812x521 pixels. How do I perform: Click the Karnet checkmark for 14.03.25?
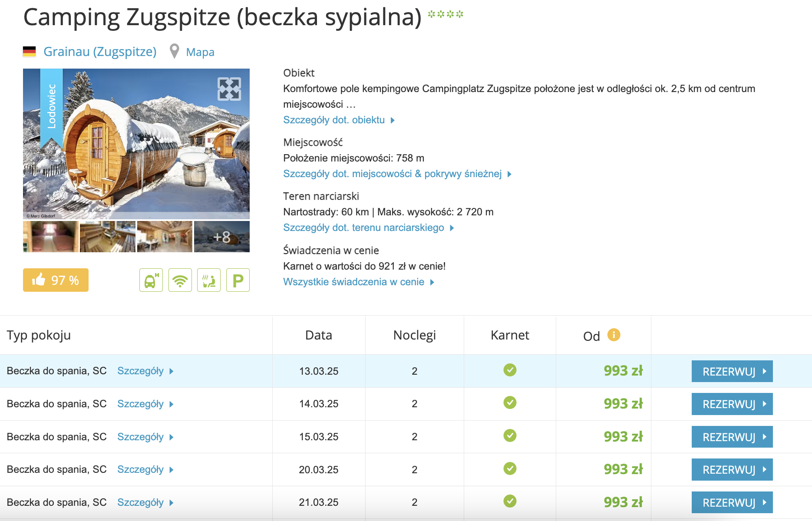tap(510, 403)
